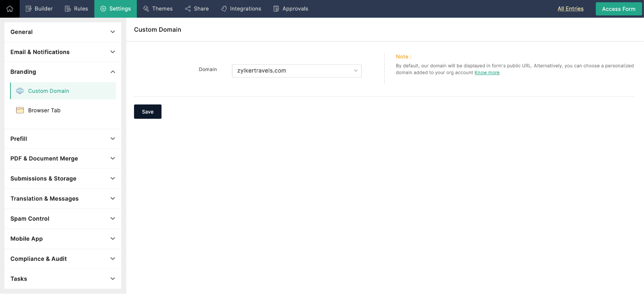This screenshot has width=644, height=294.
Task: Click the folder icon beside Browser Tab
Action: (x=20, y=110)
